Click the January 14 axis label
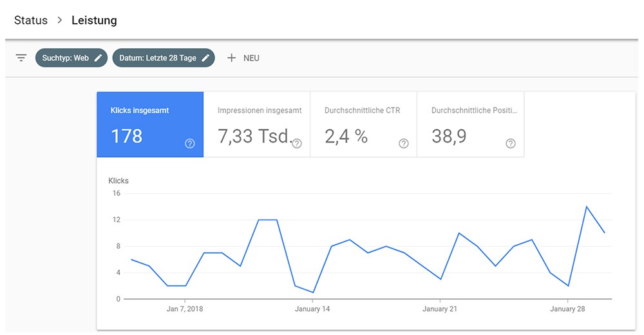Image resolution: width=644 pixels, height=335 pixels. (x=312, y=309)
